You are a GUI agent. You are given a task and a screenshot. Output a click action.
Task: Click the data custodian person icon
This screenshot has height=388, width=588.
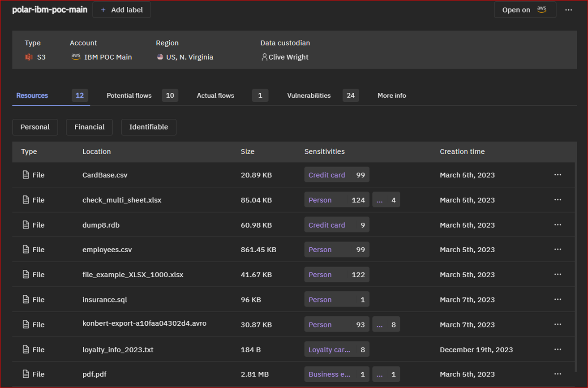(264, 57)
